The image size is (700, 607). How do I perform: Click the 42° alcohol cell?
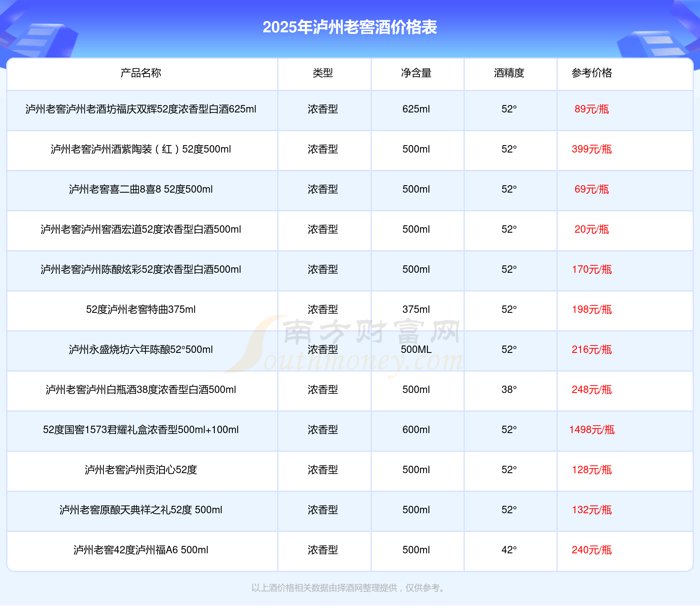[x=509, y=550]
